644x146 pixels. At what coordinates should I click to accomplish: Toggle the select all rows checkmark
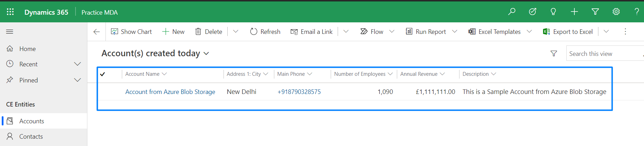[x=103, y=74]
